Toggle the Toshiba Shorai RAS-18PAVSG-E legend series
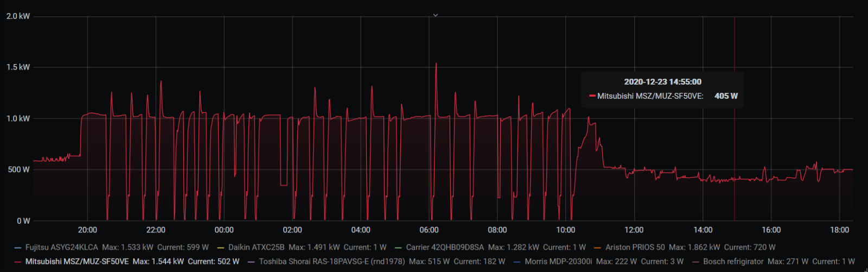Screen dimensions: 868x272 (x=332, y=261)
